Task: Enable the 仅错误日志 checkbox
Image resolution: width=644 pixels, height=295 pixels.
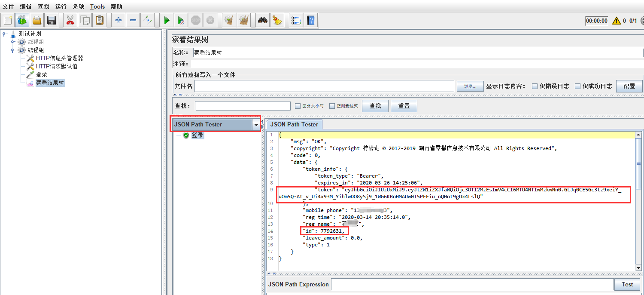Action: click(535, 86)
